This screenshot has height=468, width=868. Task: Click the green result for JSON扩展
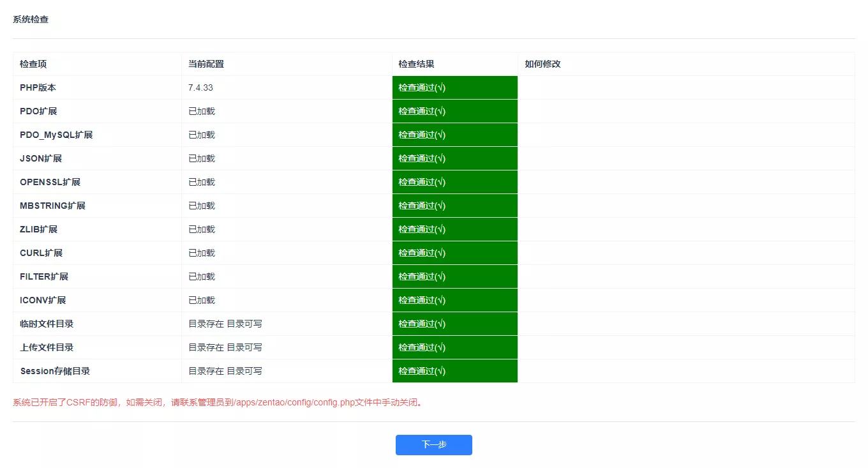(x=455, y=158)
